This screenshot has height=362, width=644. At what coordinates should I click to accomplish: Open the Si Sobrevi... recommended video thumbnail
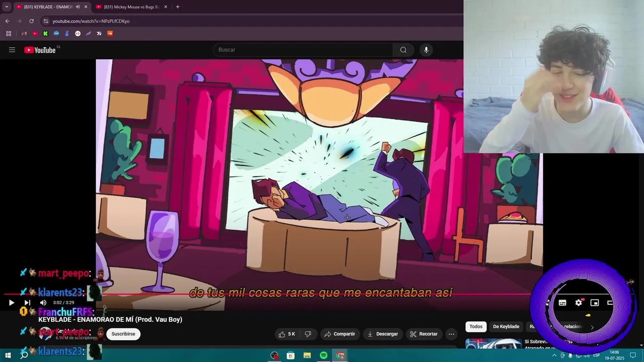(494, 344)
